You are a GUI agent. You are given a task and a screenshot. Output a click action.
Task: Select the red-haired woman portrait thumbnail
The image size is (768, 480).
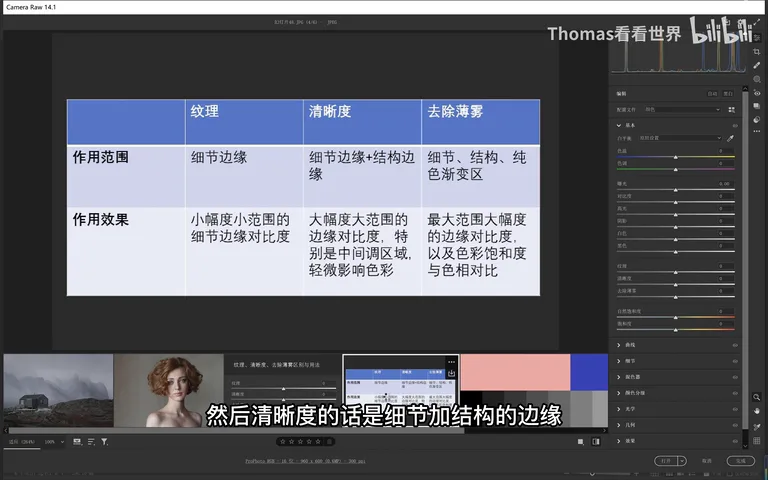[168, 390]
